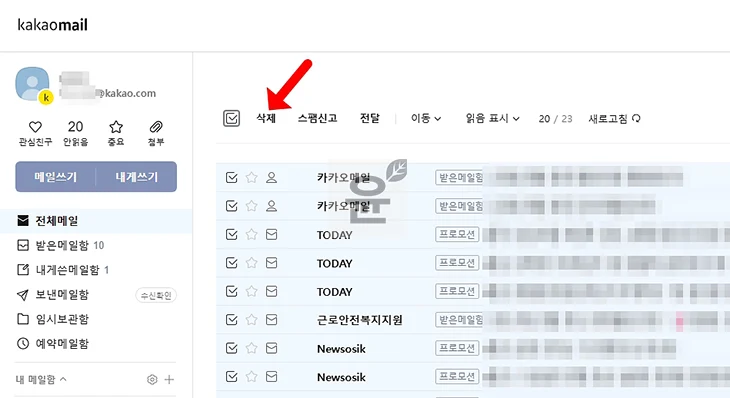Screen dimensions: 730x398
Task: Star the 근로안전복지지원 message
Action: pyautogui.click(x=251, y=319)
